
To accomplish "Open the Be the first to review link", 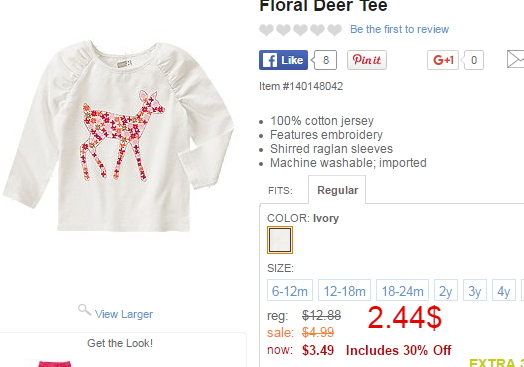I will (x=399, y=29).
